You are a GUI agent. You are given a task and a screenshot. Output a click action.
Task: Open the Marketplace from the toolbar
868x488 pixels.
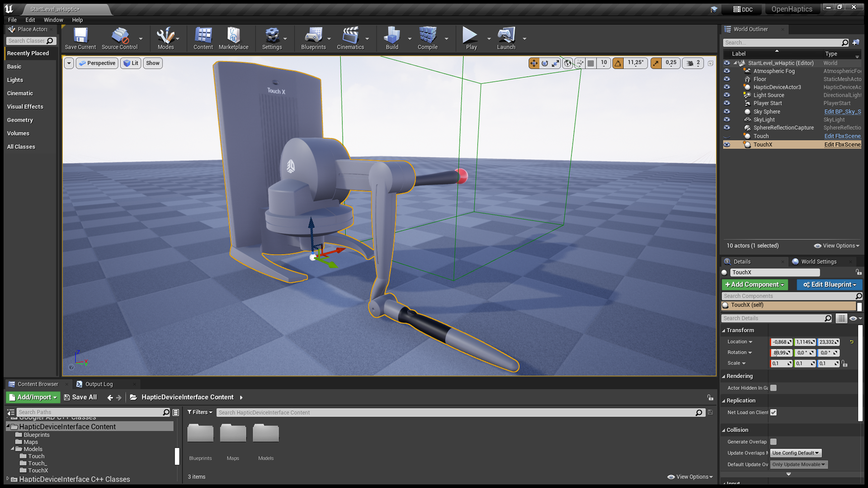point(233,36)
